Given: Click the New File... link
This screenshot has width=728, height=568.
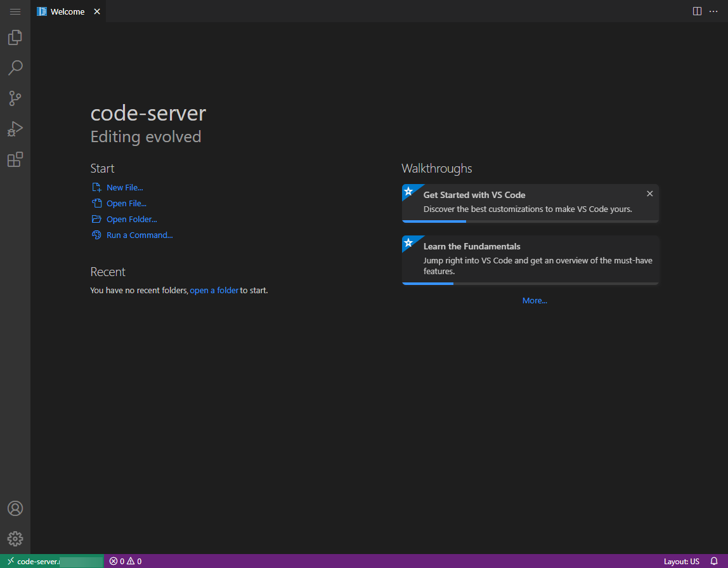Looking at the screenshot, I should [x=124, y=187].
